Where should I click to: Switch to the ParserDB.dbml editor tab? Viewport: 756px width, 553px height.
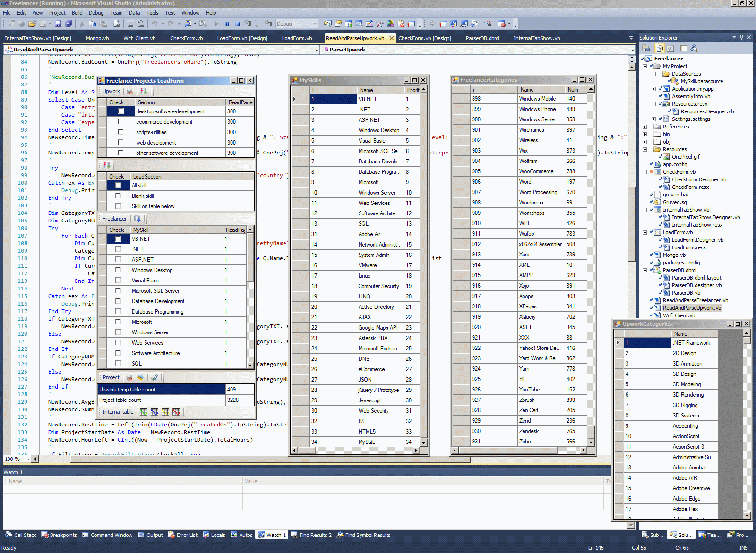pyautogui.click(x=482, y=38)
